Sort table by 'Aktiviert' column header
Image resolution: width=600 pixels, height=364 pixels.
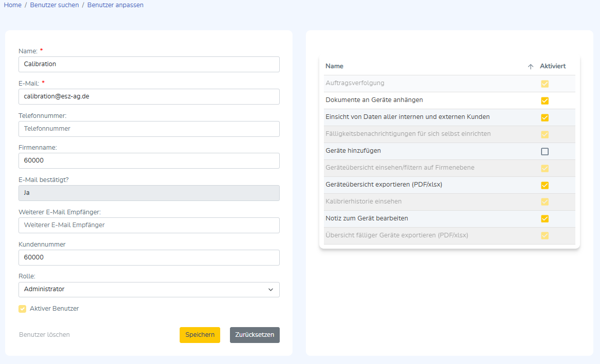552,67
